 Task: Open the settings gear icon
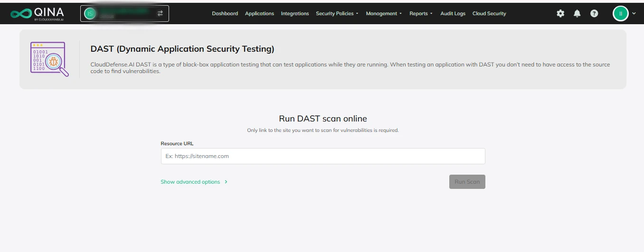560,14
